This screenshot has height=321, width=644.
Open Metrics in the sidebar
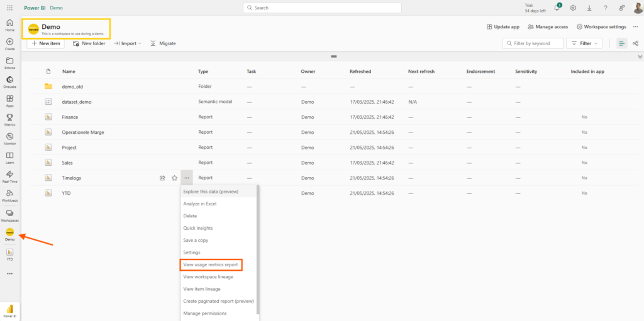[10, 120]
